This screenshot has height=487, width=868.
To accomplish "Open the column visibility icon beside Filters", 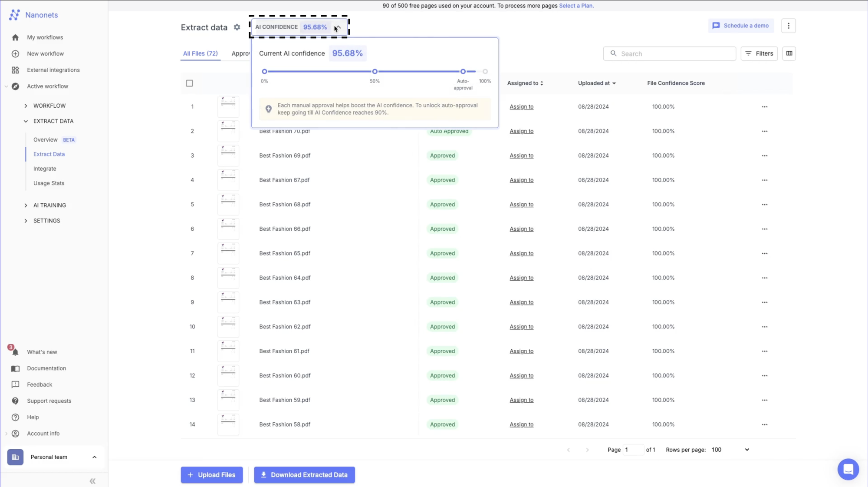I will [x=789, y=53].
